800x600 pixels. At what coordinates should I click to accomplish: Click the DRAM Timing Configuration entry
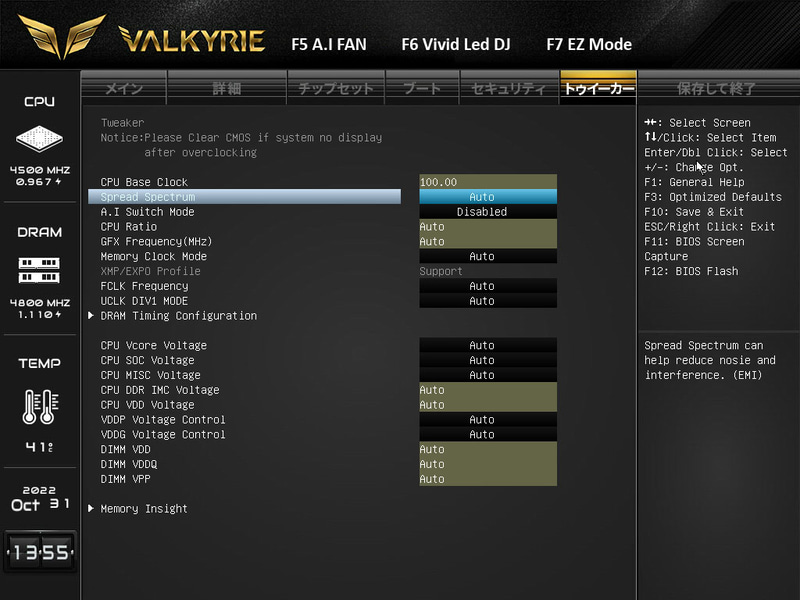pyautogui.click(x=179, y=315)
